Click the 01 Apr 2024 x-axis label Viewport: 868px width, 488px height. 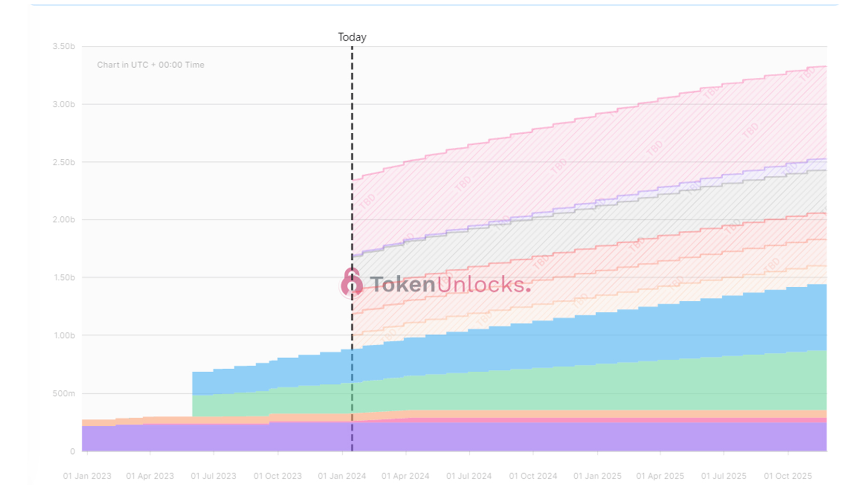tap(406, 476)
